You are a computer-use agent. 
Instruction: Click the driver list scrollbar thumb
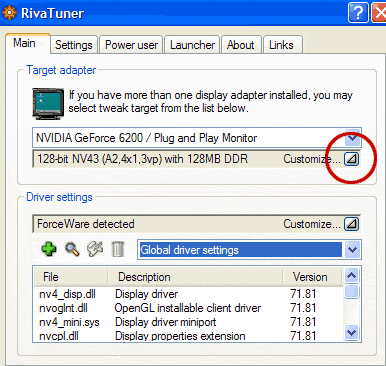coord(352,291)
